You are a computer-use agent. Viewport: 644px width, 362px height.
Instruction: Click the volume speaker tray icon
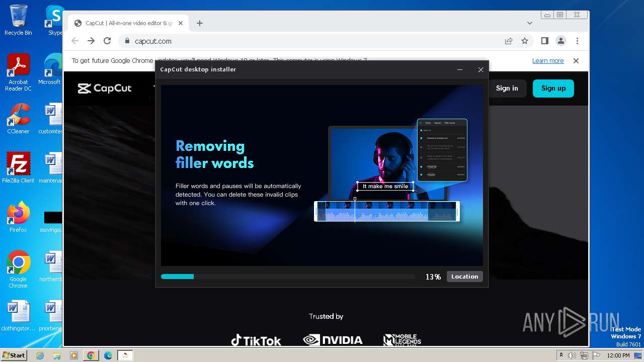click(x=572, y=355)
